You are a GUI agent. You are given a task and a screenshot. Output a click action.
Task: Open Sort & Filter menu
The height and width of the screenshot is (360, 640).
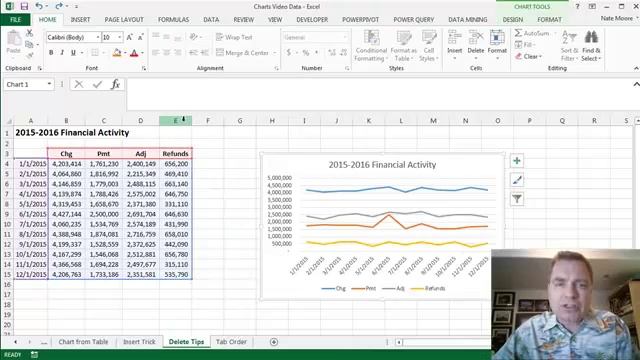(569, 46)
